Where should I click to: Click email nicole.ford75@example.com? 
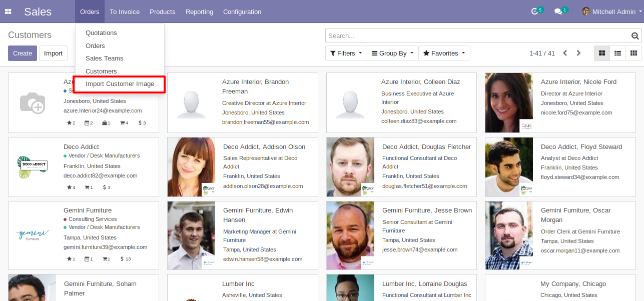(576, 112)
